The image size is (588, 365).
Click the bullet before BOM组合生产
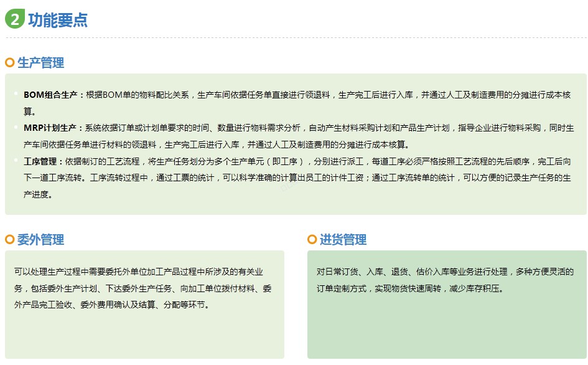[16, 93]
